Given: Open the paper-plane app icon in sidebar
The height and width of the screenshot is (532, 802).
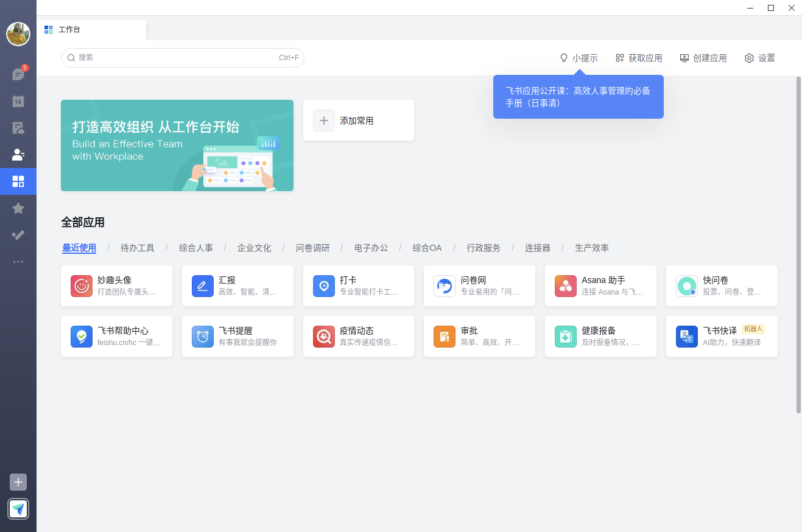Looking at the screenshot, I should coord(18,509).
